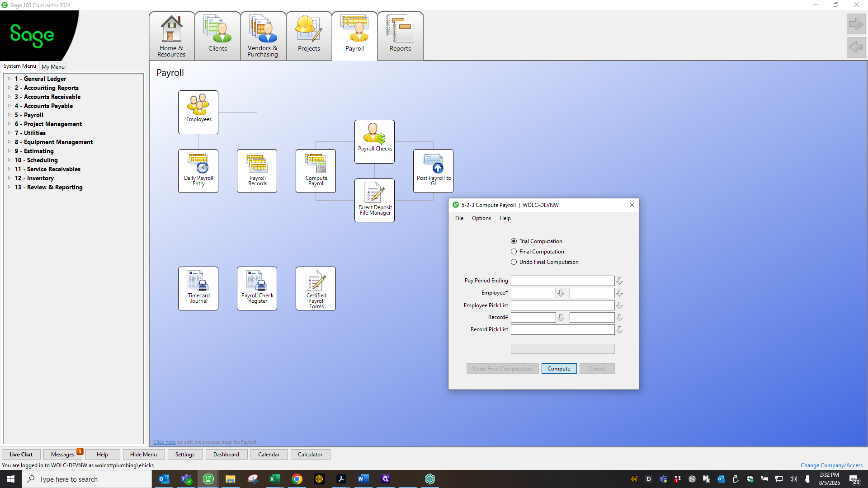Click the volume icon in system tray
The width and height of the screenshot is (868, 488).
tap(793, 479)
